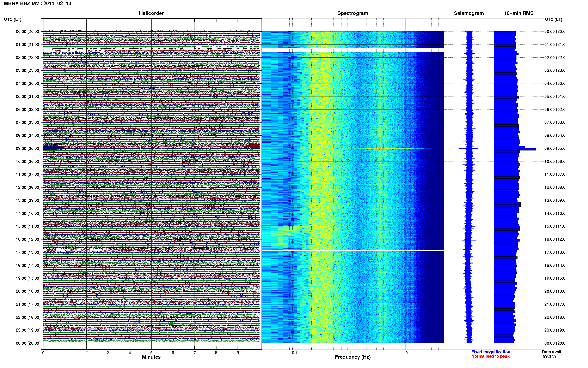Screen dimensions: 588x368
Task: Select the 'Helicorder' panel heading
Action: point(151,13)
